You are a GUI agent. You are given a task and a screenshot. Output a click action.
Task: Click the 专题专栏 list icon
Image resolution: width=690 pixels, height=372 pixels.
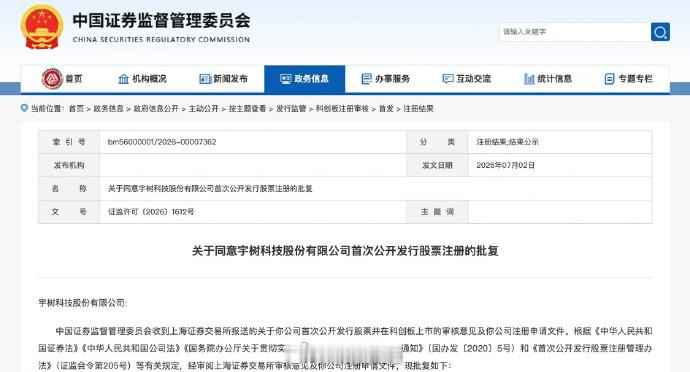point(609,79)
